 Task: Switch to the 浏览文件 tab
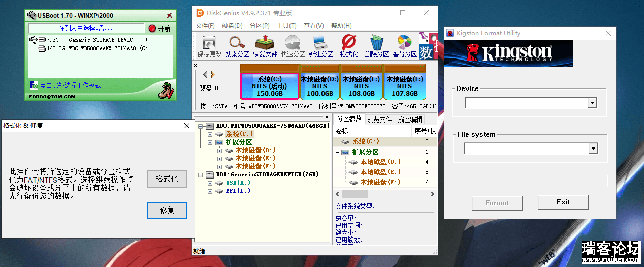pyautogui.click(x=379, y=120)
